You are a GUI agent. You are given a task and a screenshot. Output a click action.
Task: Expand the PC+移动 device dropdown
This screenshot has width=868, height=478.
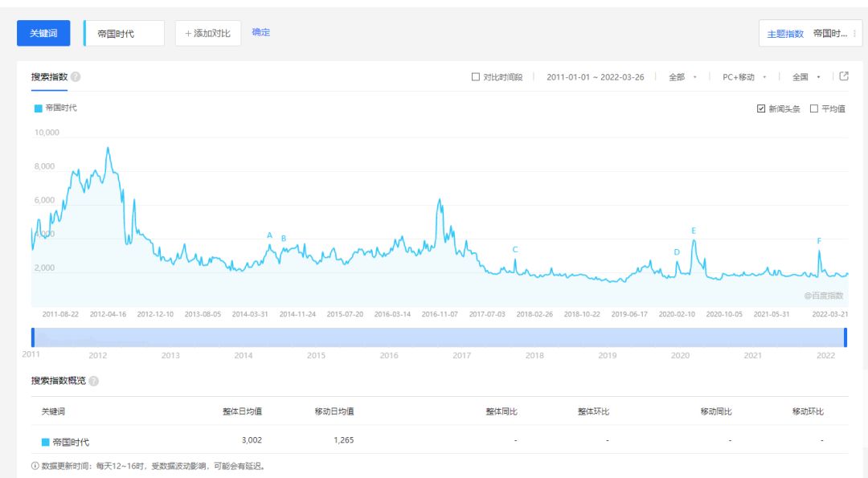click(x=744, y=77)
